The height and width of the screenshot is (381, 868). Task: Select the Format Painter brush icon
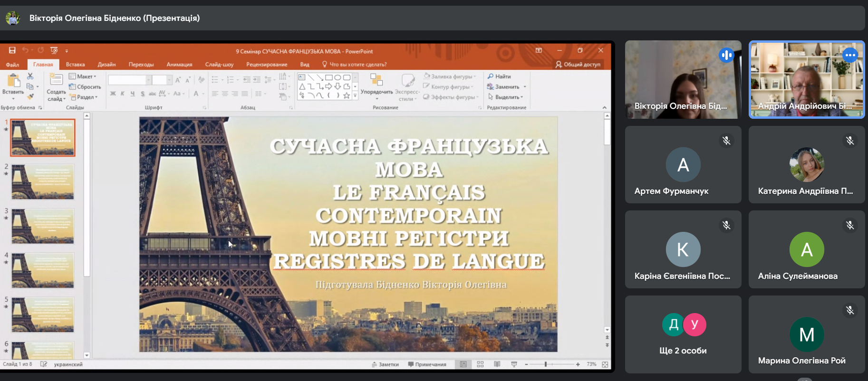(30, 97)
